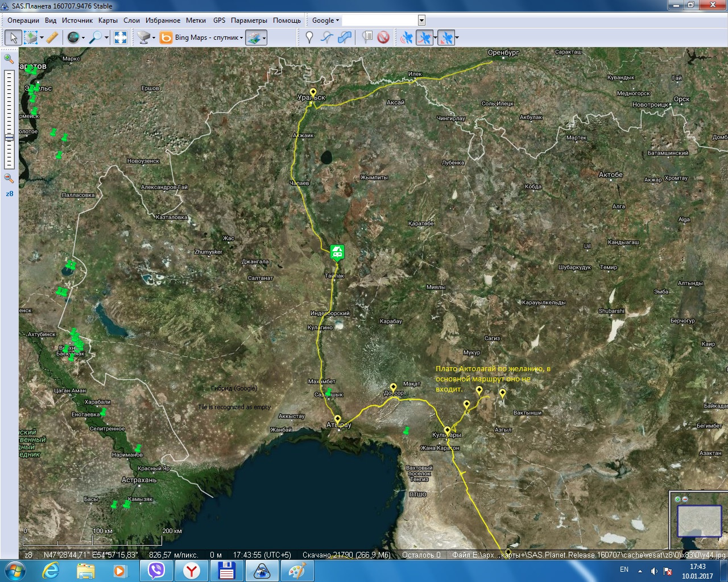The height and width of the screenshot is (582, 728).
Task: Open the Избранное menu
Action: (x=163, y=20)
